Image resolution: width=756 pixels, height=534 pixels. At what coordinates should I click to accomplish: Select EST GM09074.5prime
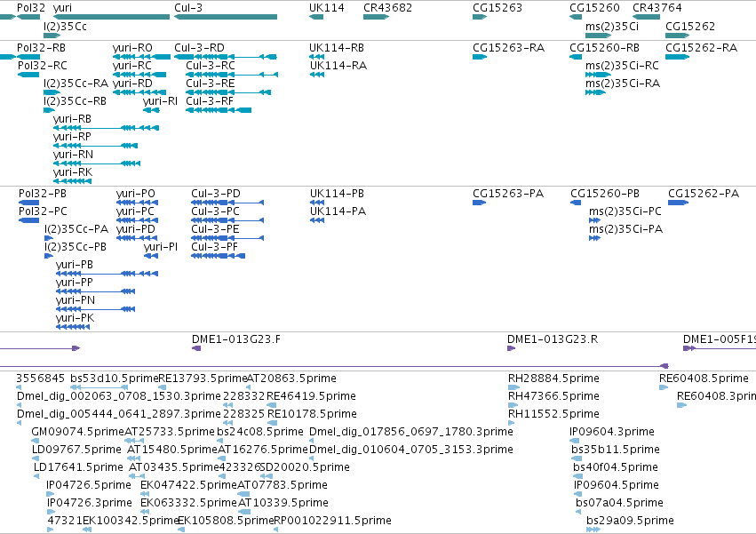point(36,441)
